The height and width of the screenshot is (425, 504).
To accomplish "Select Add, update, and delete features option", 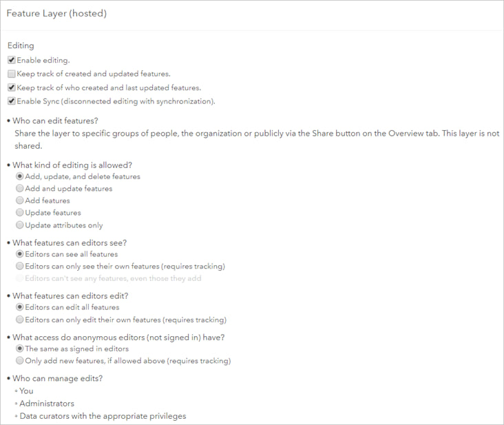I will [x=20, y=176].
